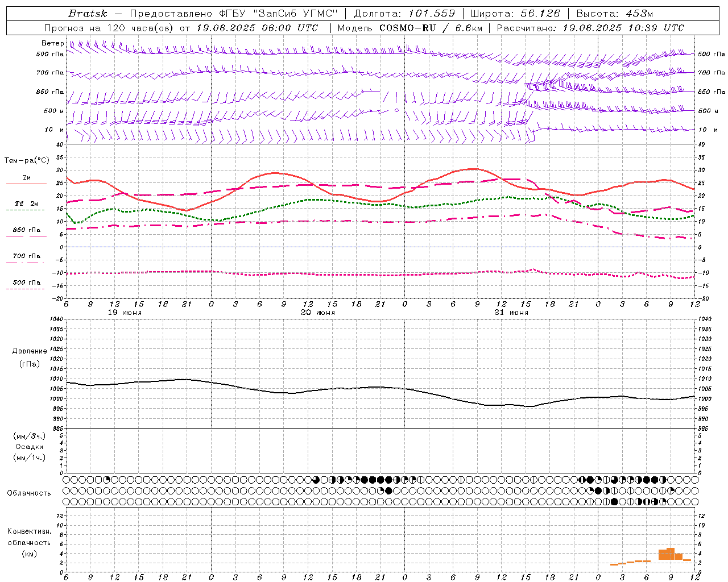Image resolution: width=728 pixels, height=582 pixels.
Task: Click the (мм/1ч.) units label
Action: pos(30,458)
